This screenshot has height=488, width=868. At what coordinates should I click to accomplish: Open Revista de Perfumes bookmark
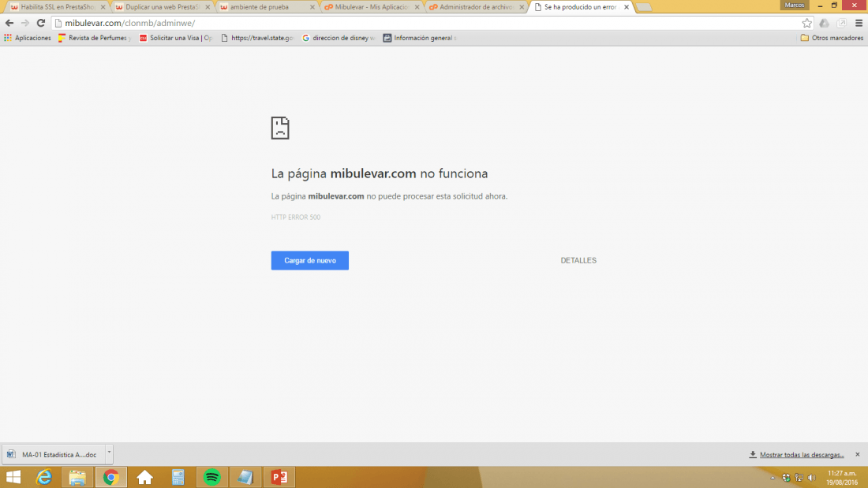(95, 38)
